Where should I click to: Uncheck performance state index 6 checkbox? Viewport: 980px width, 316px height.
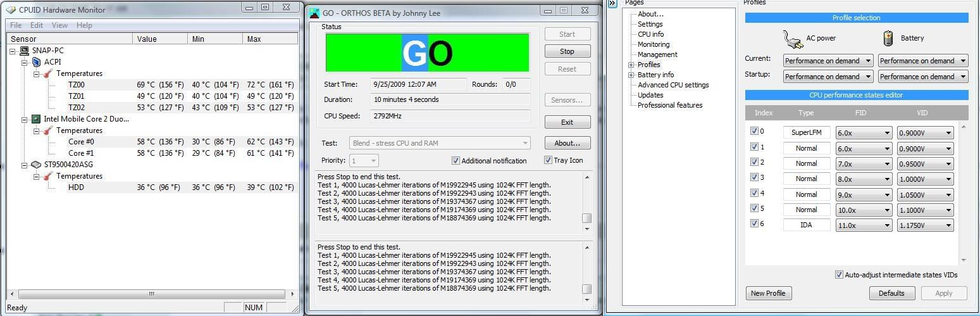754,224
